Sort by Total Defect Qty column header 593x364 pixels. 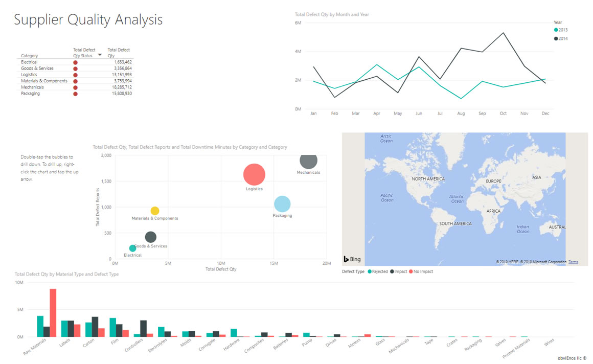[x=119, y=53]
